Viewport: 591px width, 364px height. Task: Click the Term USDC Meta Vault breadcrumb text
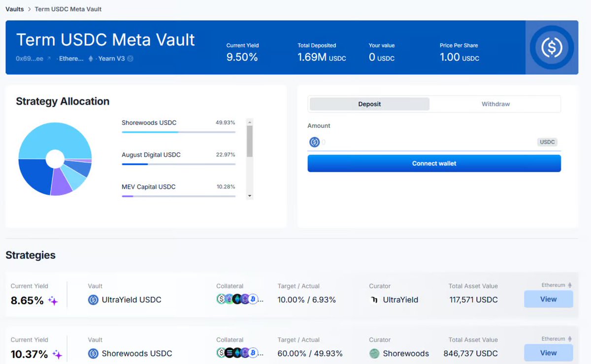[68, 9]
